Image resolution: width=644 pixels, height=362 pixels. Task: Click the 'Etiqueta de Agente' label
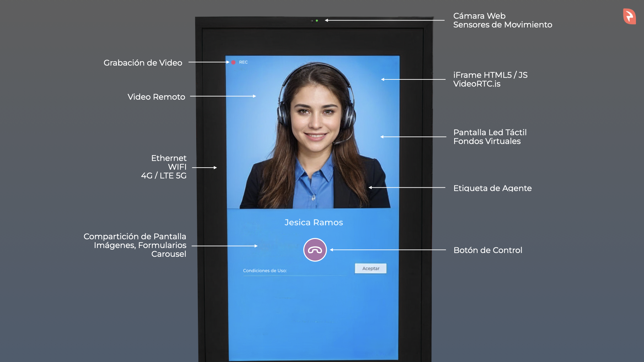pyautogui.click(x=492, y=188)
